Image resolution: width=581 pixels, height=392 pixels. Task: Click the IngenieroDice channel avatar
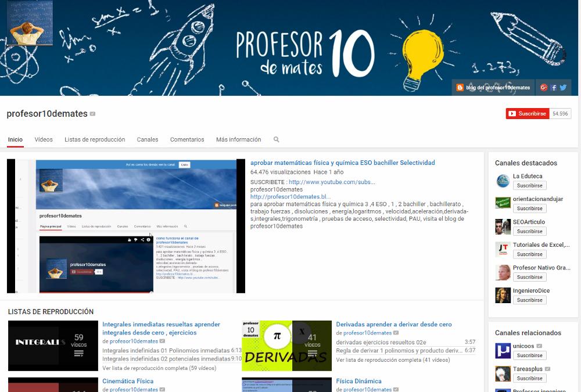(x=503, y=295)
